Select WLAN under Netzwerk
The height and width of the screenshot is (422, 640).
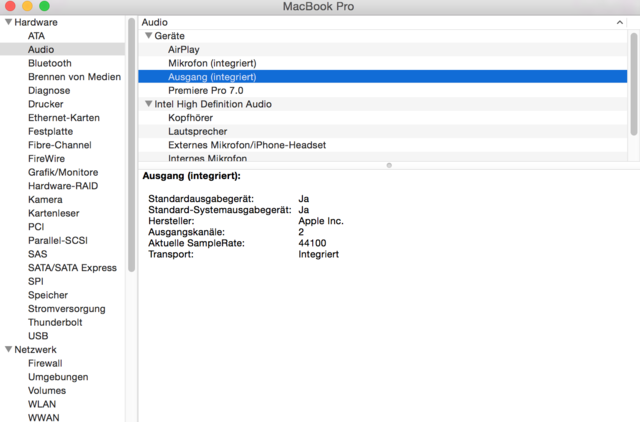pos(42,404)
